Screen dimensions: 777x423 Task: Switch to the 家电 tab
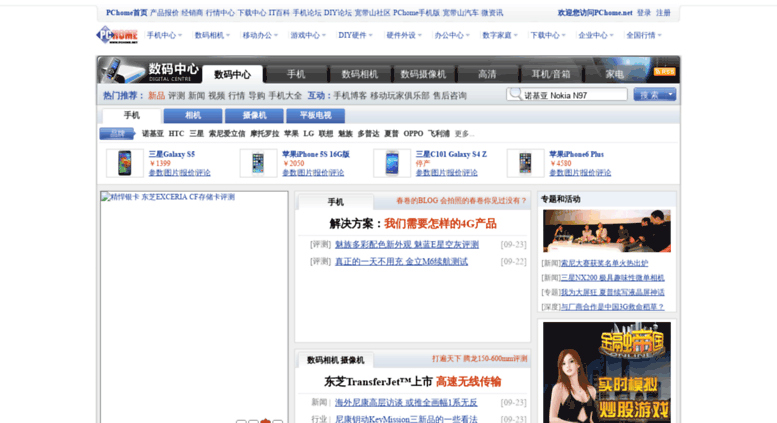point(614,74)
